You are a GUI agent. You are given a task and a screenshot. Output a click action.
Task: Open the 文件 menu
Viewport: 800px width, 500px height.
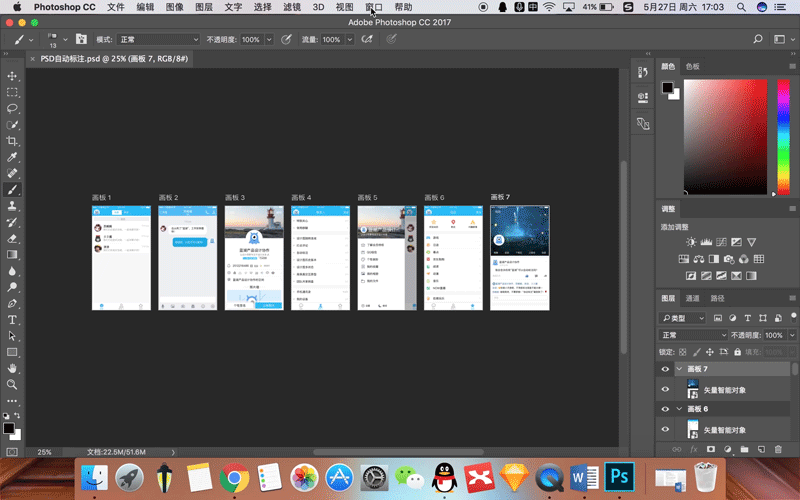[x=116, y=7]
